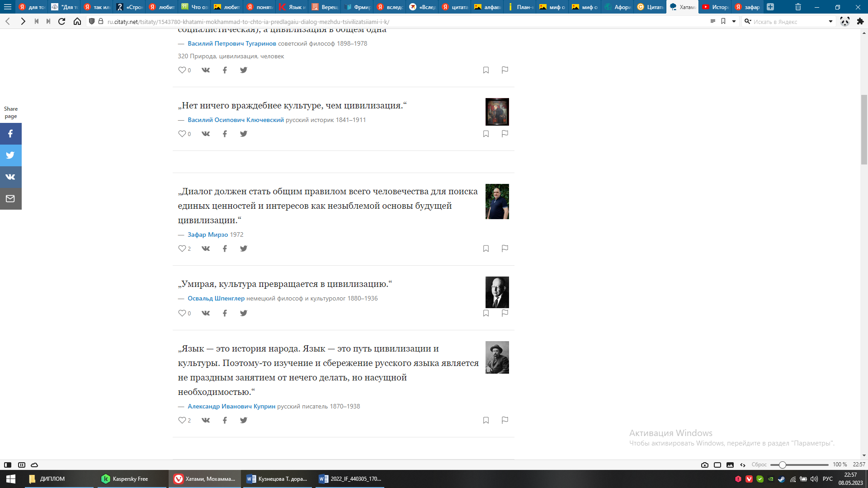Like the Klyuchevsky quote with the heart

[182, 134]
